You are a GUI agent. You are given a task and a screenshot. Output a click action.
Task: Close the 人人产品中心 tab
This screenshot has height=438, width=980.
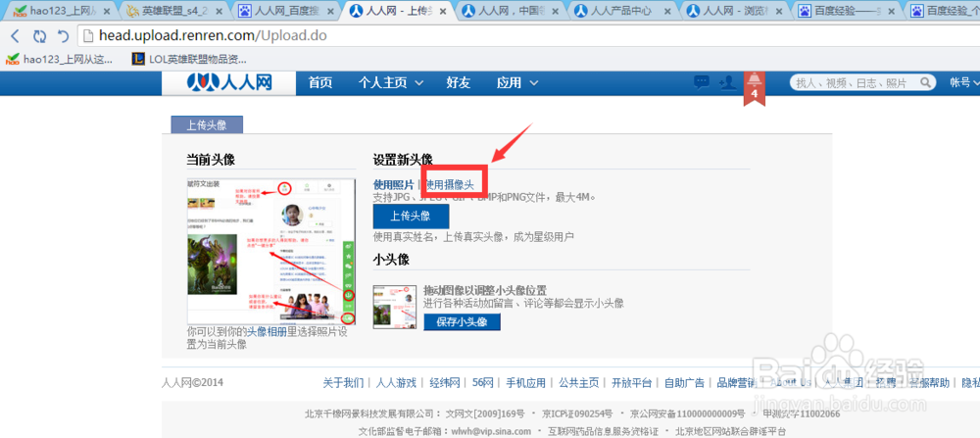point(667,11)
